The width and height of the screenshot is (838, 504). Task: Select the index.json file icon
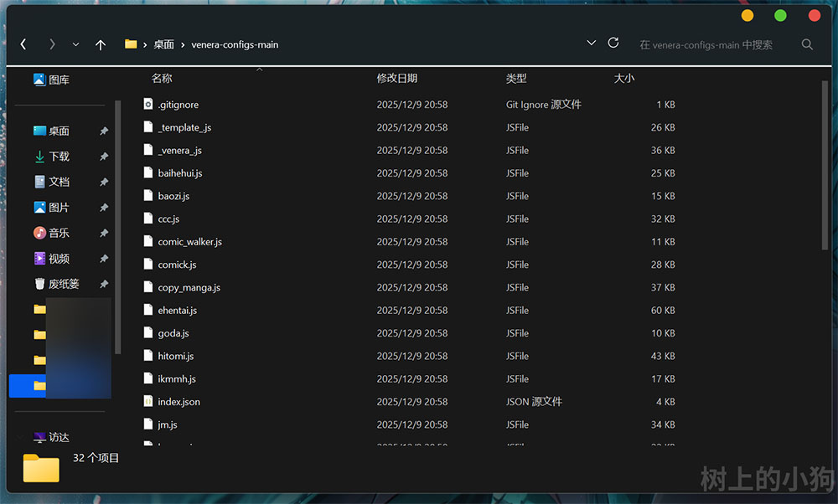tap(148, 402)
